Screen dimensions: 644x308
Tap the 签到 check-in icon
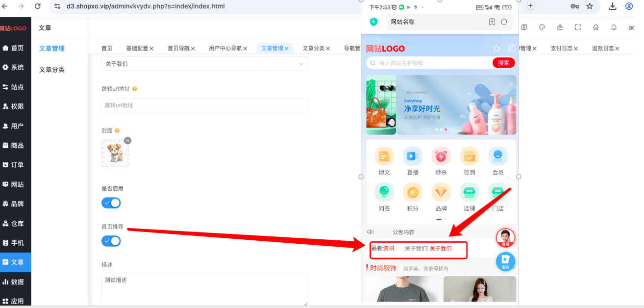point(470,156)
